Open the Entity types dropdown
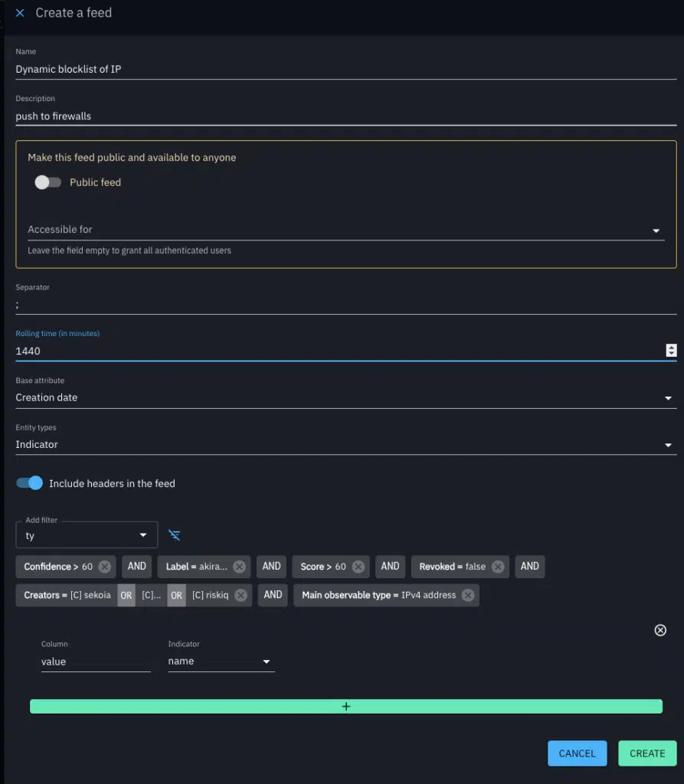 coord(668,445)
